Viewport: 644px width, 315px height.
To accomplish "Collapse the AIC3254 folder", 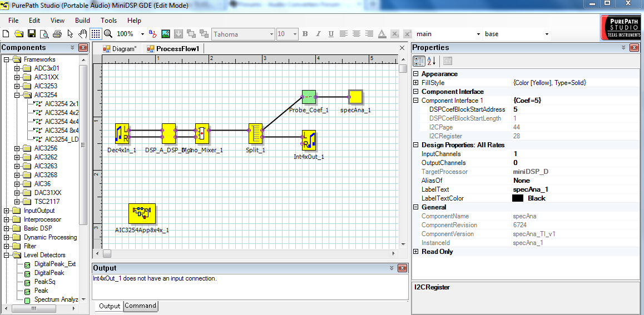I will point(17,95).
